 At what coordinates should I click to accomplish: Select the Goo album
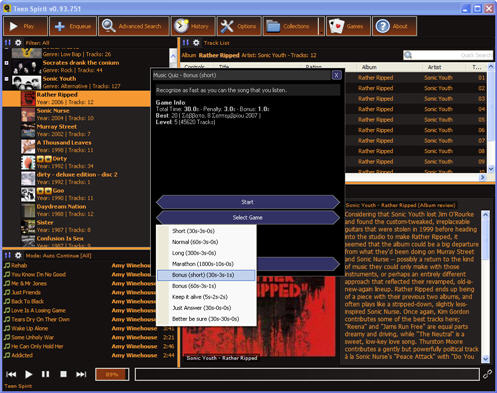[x=77, y=194]
